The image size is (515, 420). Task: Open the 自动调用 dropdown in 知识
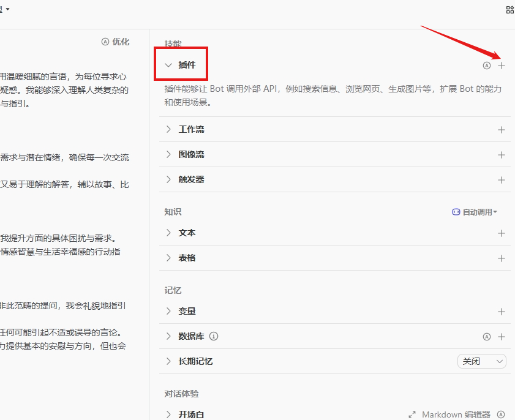click(x=475, y=212)
